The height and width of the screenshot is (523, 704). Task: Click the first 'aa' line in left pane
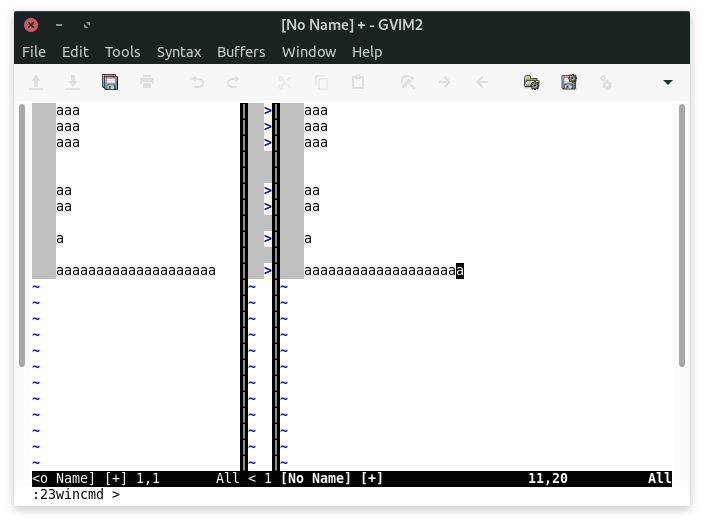click(64, 190)
